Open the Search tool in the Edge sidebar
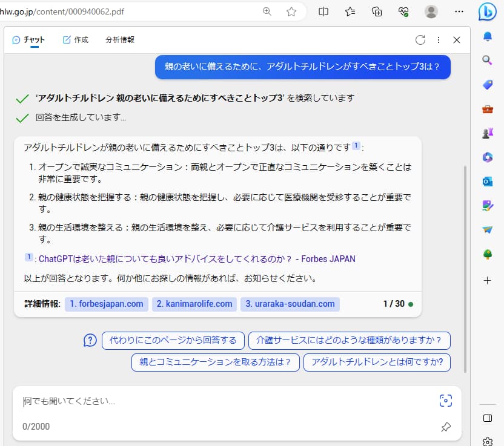Image resolution: width=504 pixels, height=446 pixels. (x=487, y=61)
